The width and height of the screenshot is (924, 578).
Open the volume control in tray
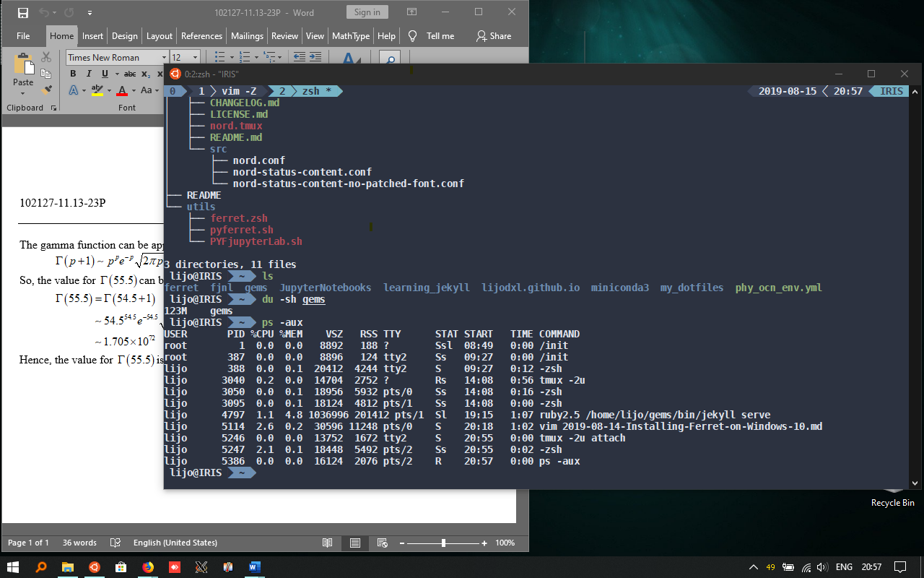(x=824, y=567)
